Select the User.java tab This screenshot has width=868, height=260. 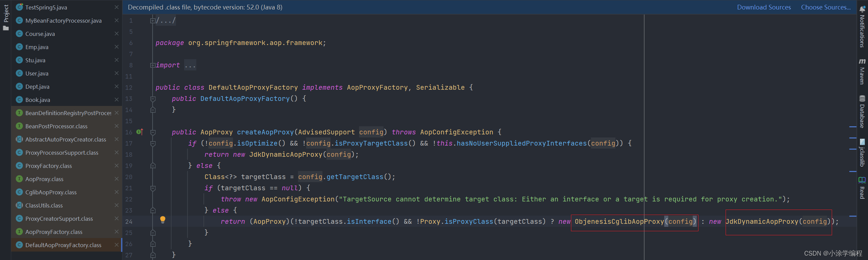click(37, 73)
